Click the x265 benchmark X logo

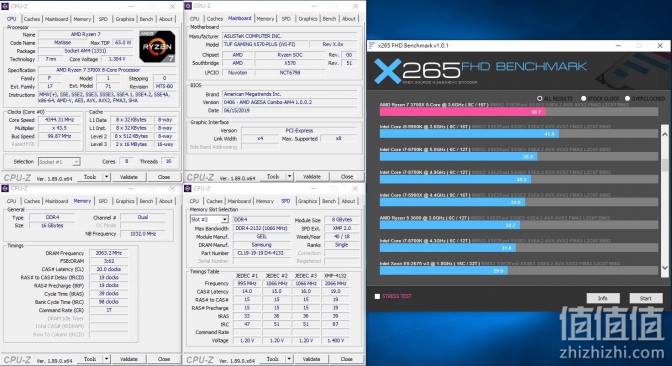pyautogui.click(x=387, y=71)
